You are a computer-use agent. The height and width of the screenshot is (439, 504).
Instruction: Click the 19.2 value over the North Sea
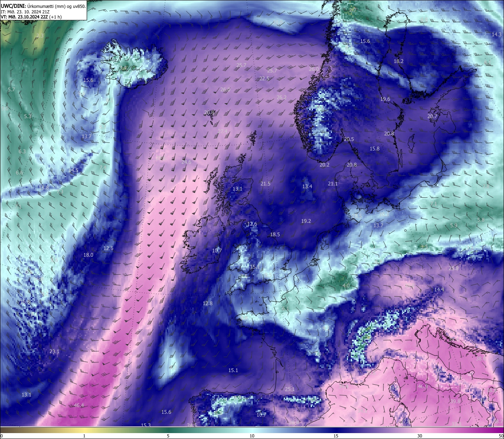306,221
